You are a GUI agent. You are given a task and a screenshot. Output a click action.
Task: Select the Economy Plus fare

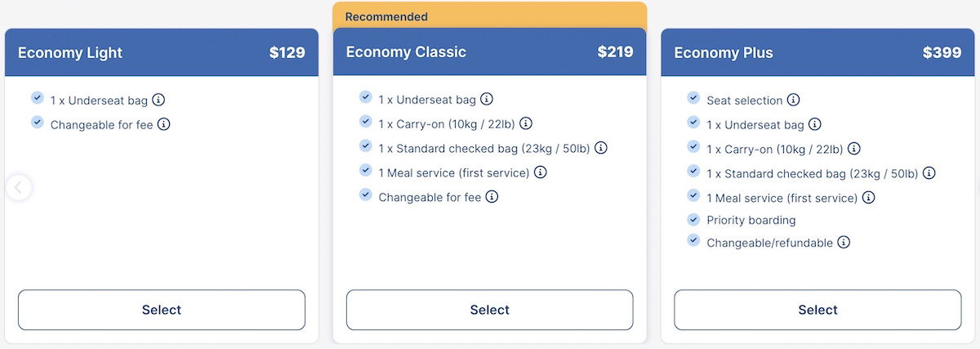(817, 310)
